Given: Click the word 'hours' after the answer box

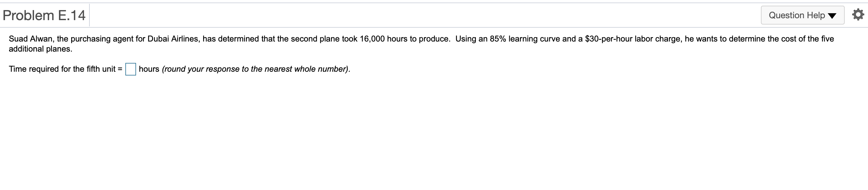Looking at the screenshot, I should [149, 69].
